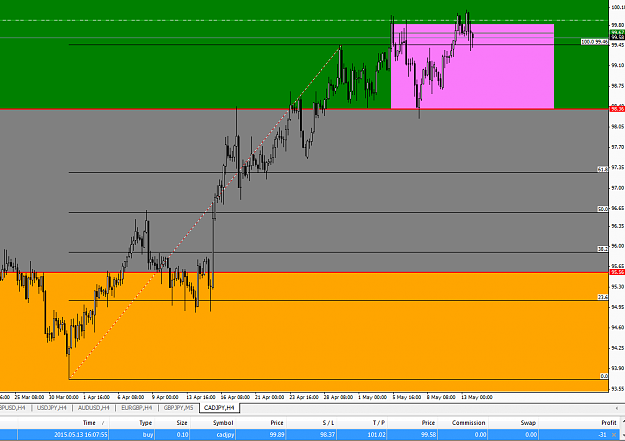Click the Fibonacci 61.8 level label

pyautogui.click(x=602, y=169)
